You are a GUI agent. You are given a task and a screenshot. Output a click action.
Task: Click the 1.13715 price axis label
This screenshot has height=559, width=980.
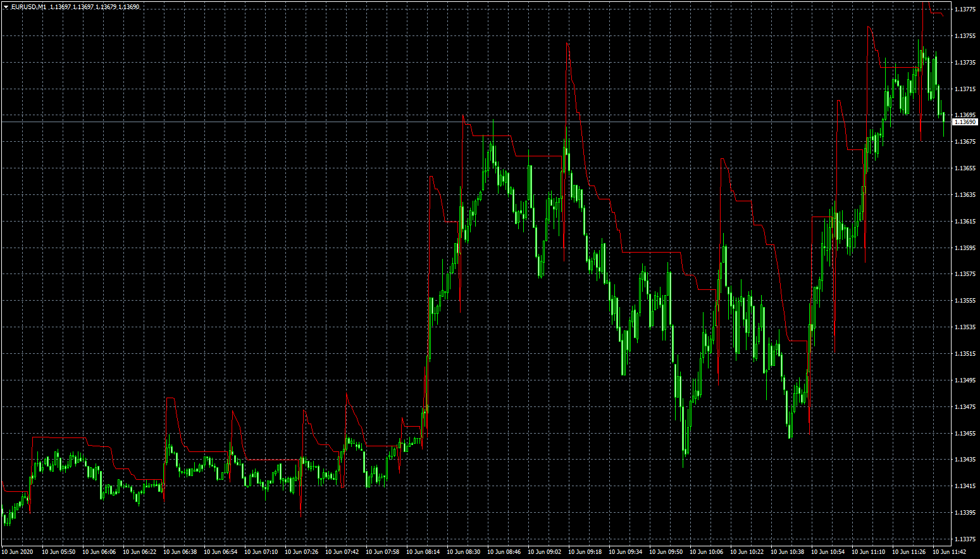coord(965,89)
